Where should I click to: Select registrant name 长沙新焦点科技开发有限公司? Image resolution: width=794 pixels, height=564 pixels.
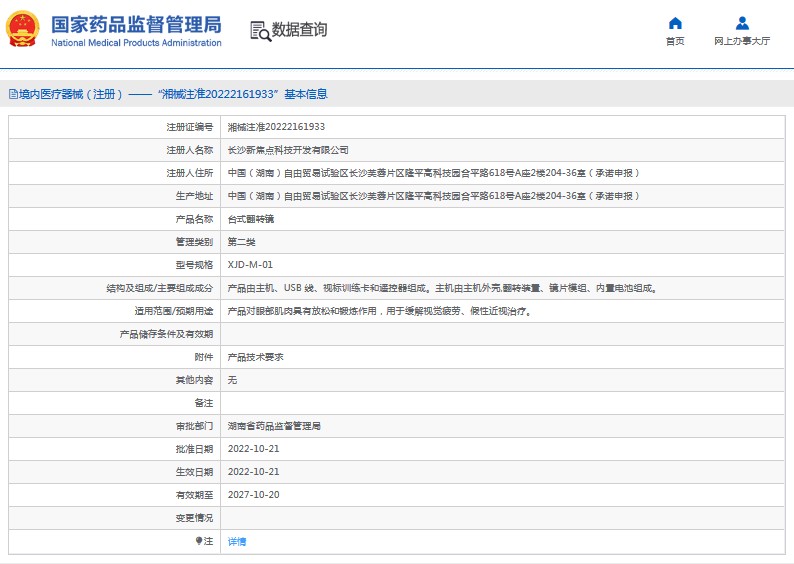click(288, 150)
